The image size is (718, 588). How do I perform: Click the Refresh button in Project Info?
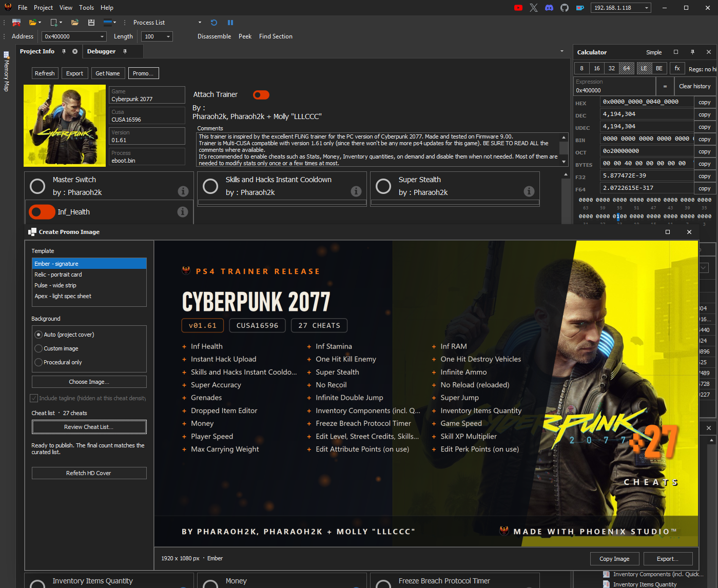(x=45, y=73)
